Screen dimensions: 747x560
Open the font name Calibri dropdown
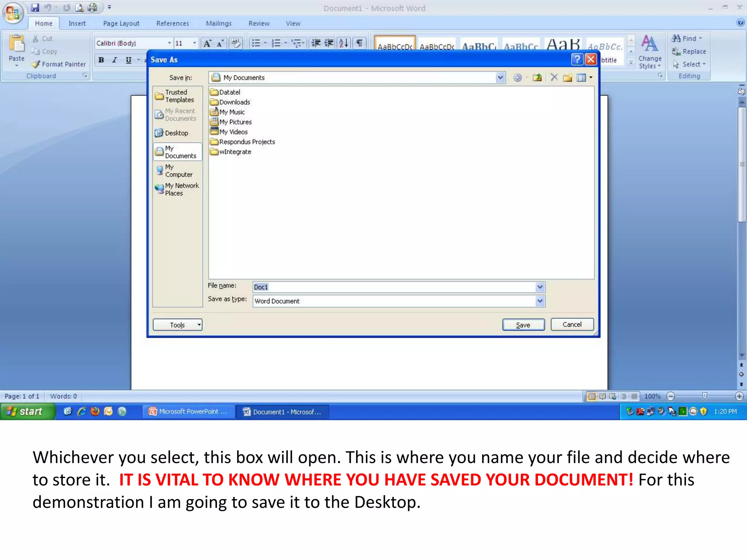point(169,43)
